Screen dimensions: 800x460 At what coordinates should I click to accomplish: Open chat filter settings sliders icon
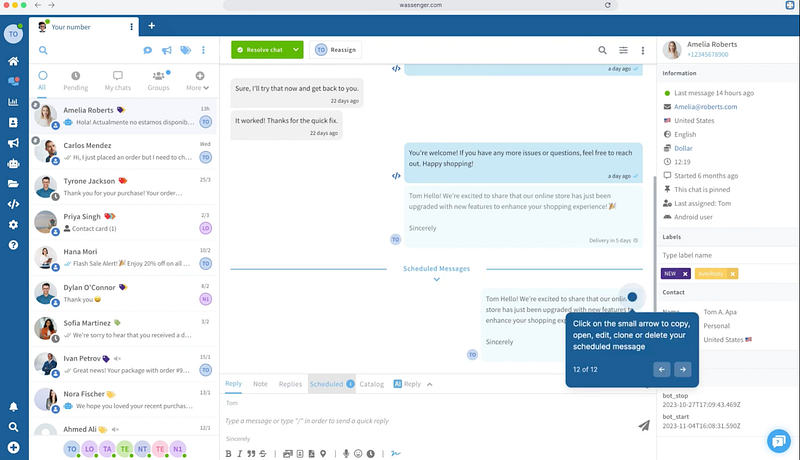click(623, 50)
